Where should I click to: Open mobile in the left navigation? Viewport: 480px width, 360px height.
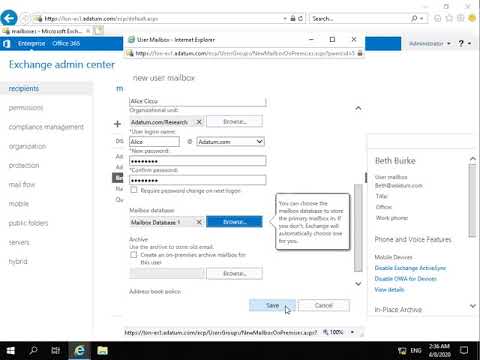click(x=19, y=204)
